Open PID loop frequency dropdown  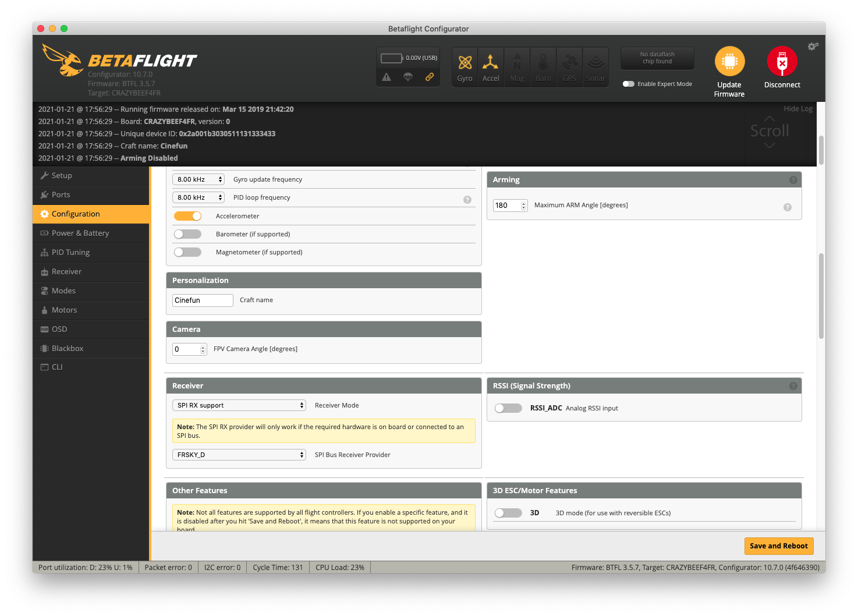coord(198,197)
